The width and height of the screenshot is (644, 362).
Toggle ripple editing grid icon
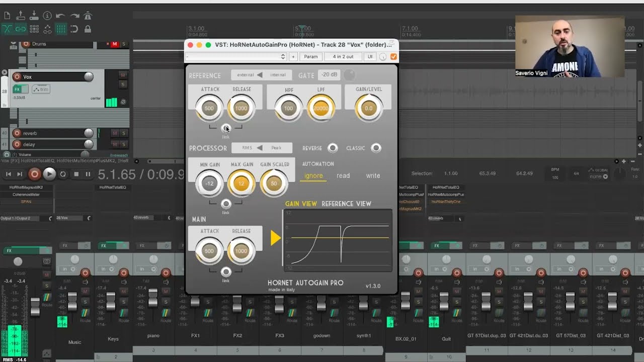coord(34,29)
